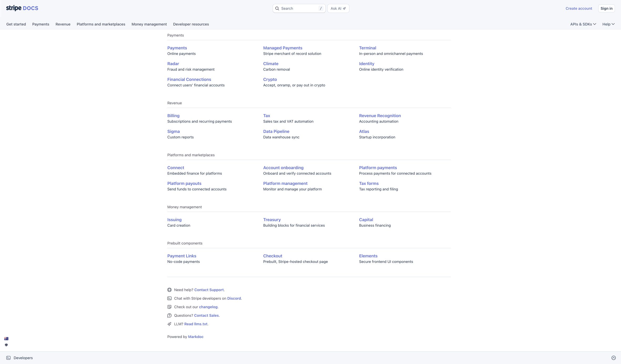Click the changelog link

tap(208, 307)
